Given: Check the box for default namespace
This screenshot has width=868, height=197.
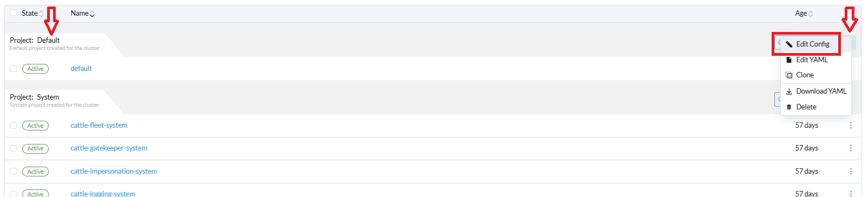Looking at the screenshot, I should [x=14, y=68].
